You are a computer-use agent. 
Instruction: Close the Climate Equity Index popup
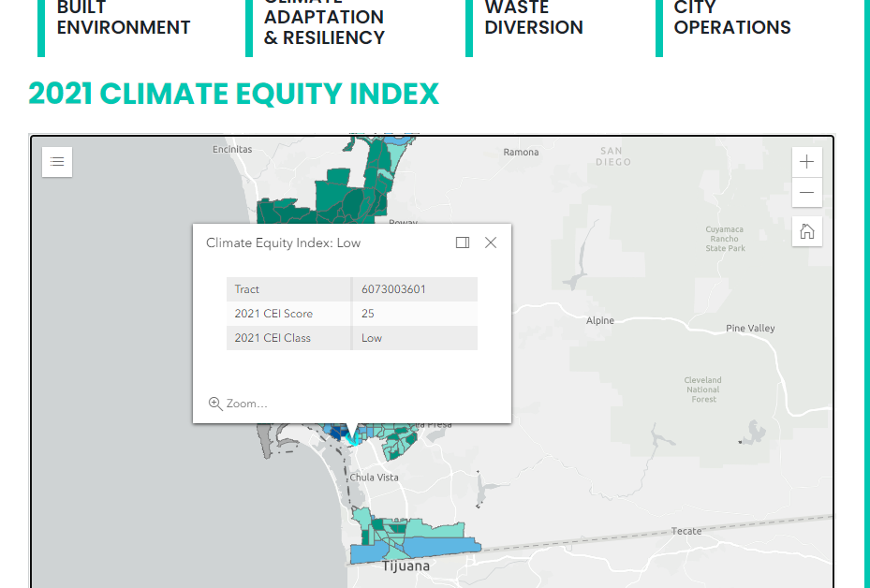point(491,242)
